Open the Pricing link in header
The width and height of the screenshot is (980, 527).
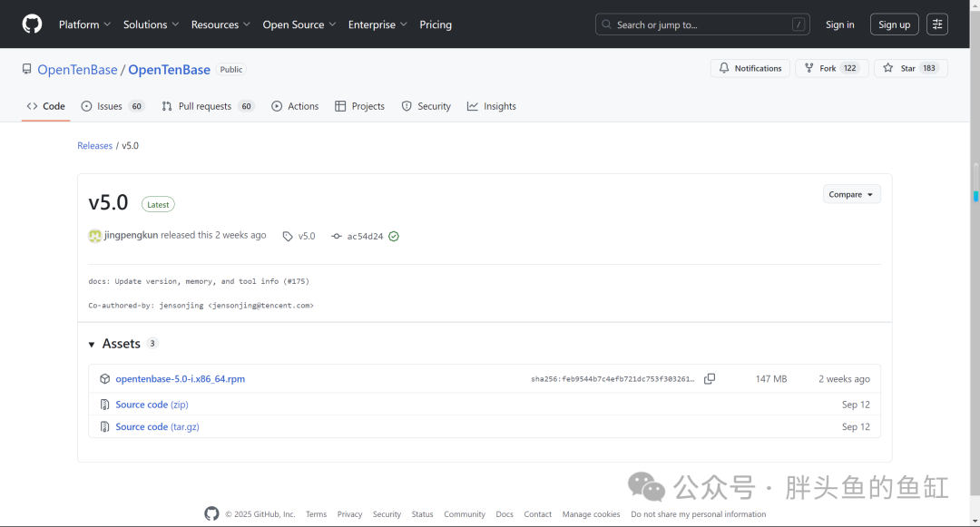436,24
